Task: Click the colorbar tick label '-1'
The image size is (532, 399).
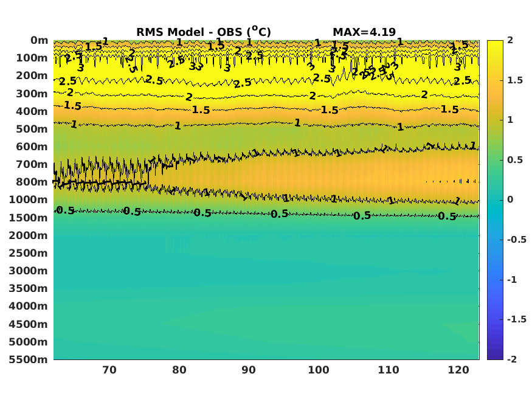Action: coord(512,280)
